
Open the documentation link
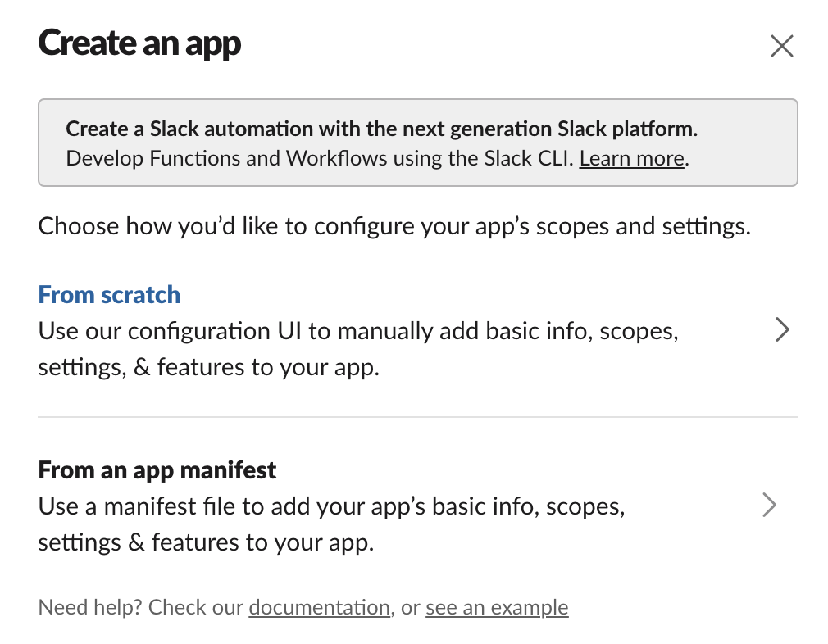click(x=319, y=607)
